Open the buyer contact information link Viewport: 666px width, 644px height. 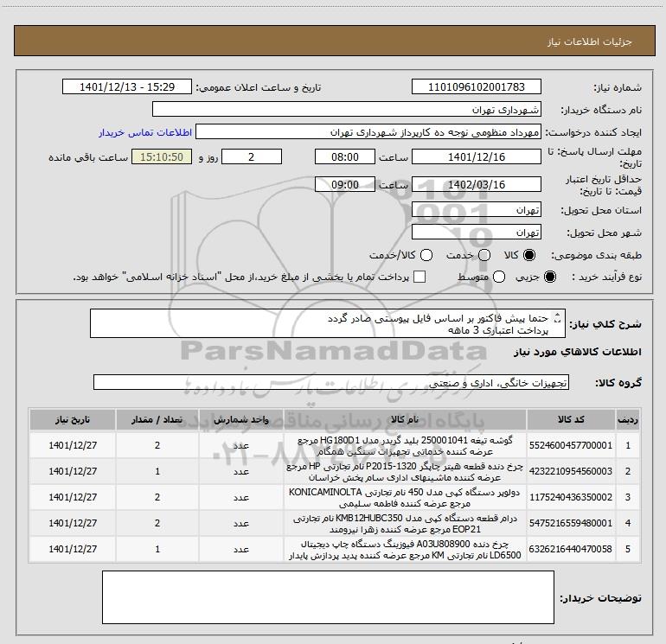[145, 132]
